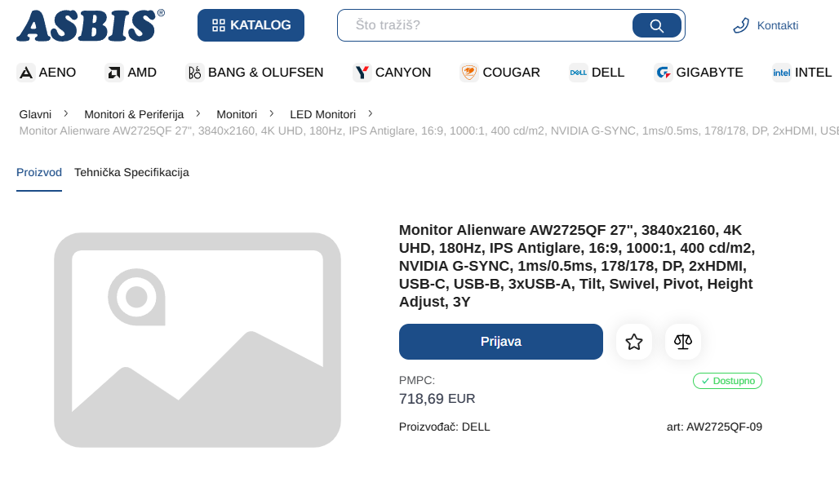839x504 pixels.
Task: Click the Cougar brand logo icon
Action: click(469, 72)
